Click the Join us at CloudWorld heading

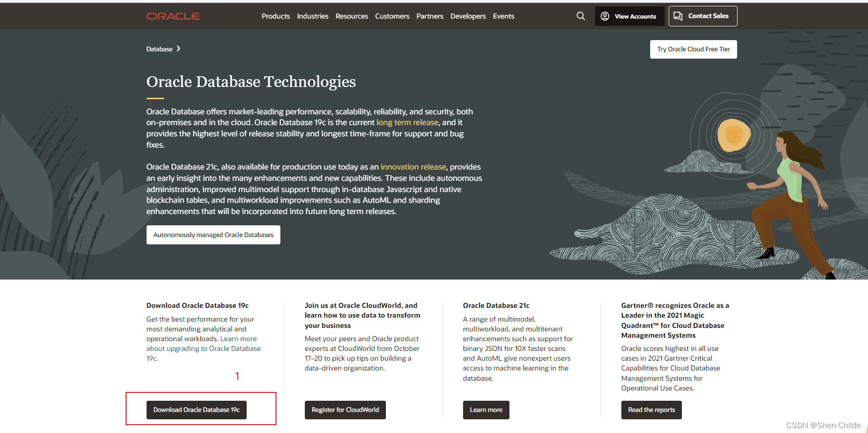point(362,315)
